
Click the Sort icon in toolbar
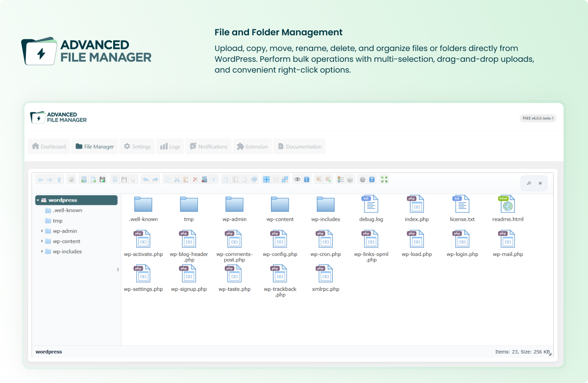[x=350, y=180]
